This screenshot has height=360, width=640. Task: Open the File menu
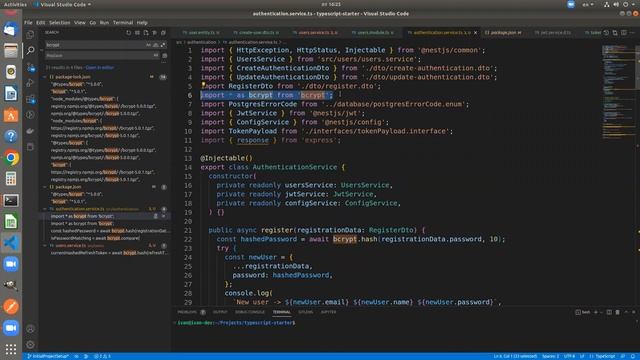tap(28, 22)
